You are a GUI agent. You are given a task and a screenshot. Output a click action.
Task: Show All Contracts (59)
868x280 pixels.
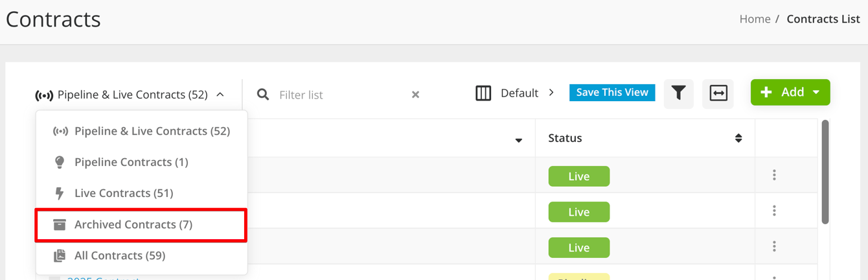[141, 255]
